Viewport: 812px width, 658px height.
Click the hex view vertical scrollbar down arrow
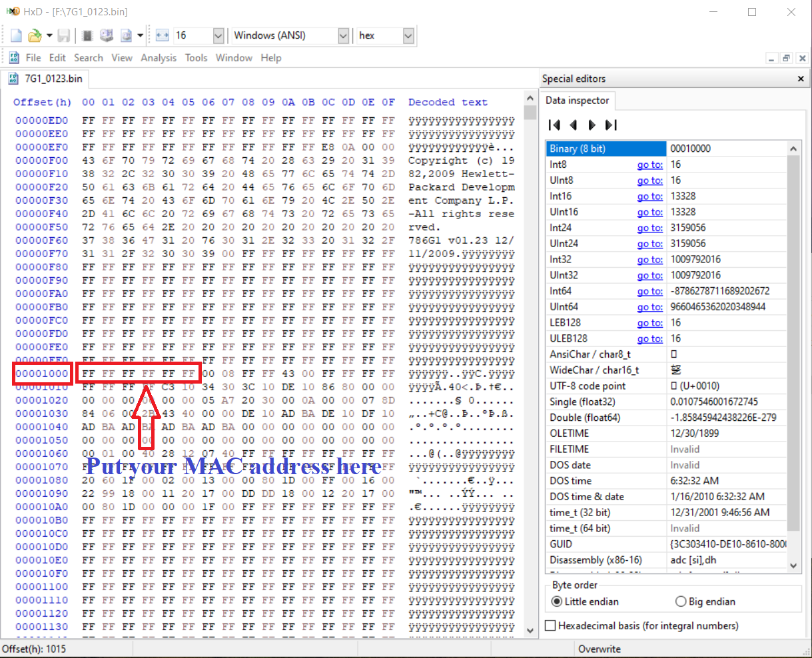point(530,629)
